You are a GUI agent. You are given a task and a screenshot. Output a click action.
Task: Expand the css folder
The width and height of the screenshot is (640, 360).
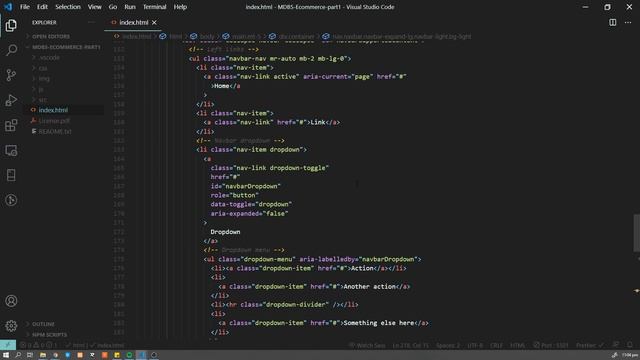(43, 68)
